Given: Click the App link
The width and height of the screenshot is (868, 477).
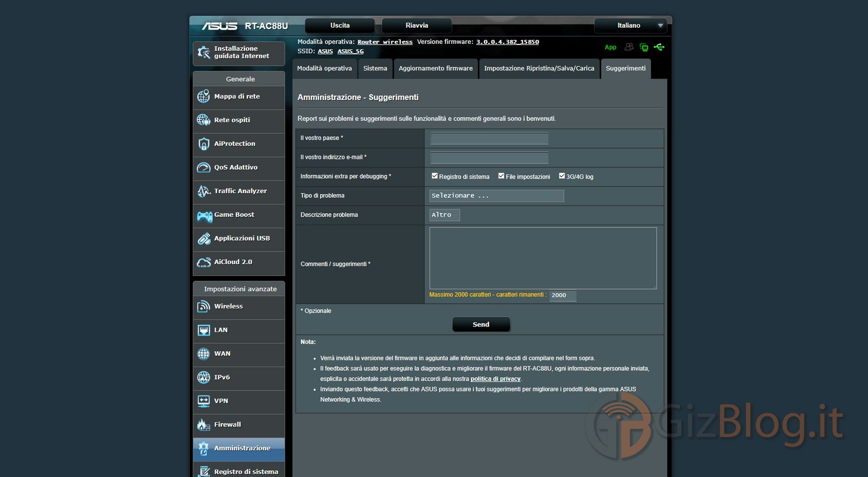Looking at the screenshot, I should pyautogui.click(x=610, y=47).
